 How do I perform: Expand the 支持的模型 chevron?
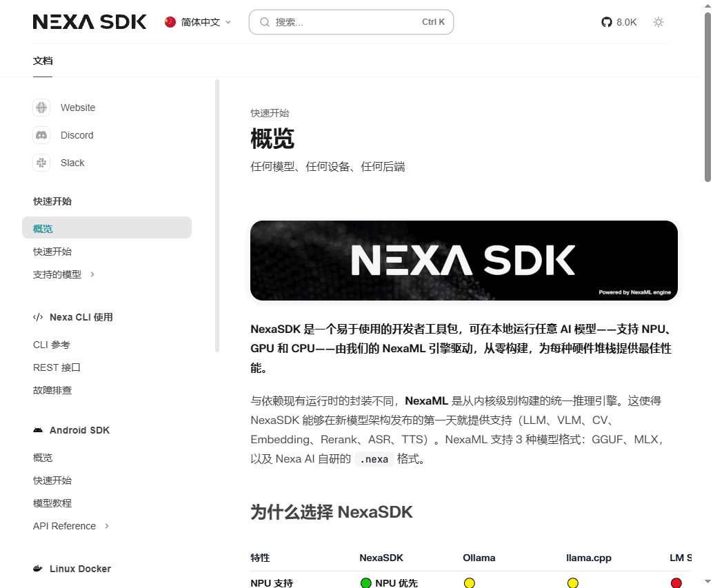[x=92, y=274]
